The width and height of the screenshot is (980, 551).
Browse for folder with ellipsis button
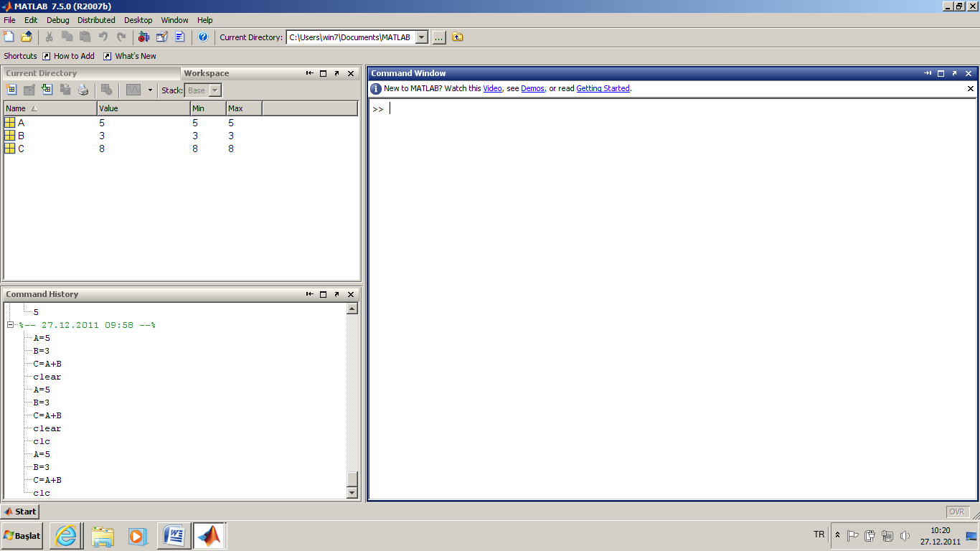[x=439, y=37]
